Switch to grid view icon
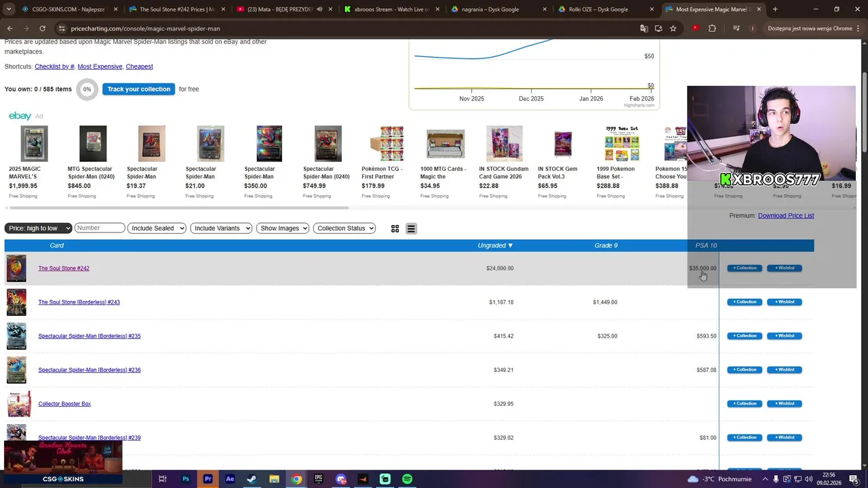 tap(395, 228)
